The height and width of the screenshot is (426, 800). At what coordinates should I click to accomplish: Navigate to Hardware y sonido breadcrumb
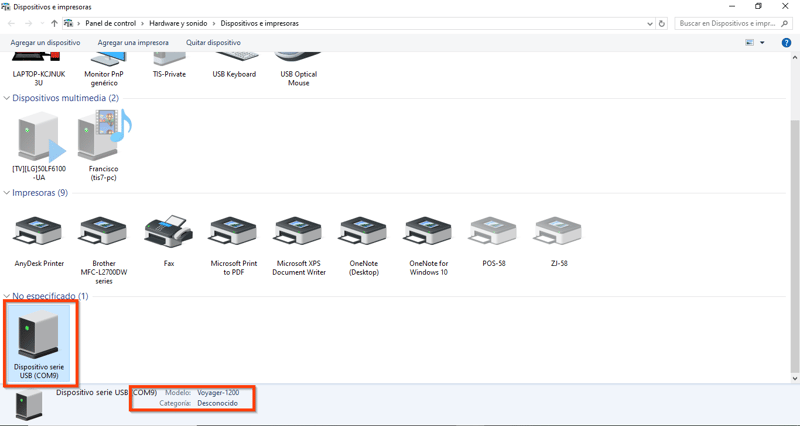point(178,23)
